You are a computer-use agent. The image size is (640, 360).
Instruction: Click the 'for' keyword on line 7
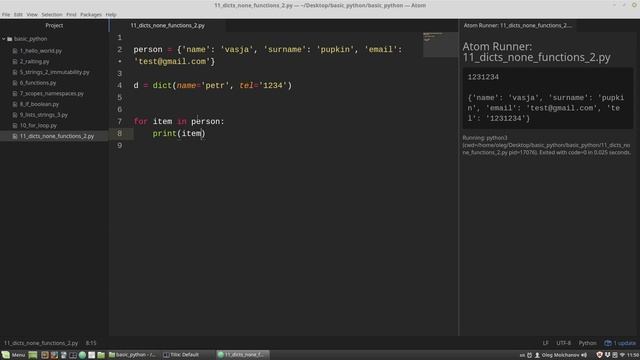click(140, 121)
